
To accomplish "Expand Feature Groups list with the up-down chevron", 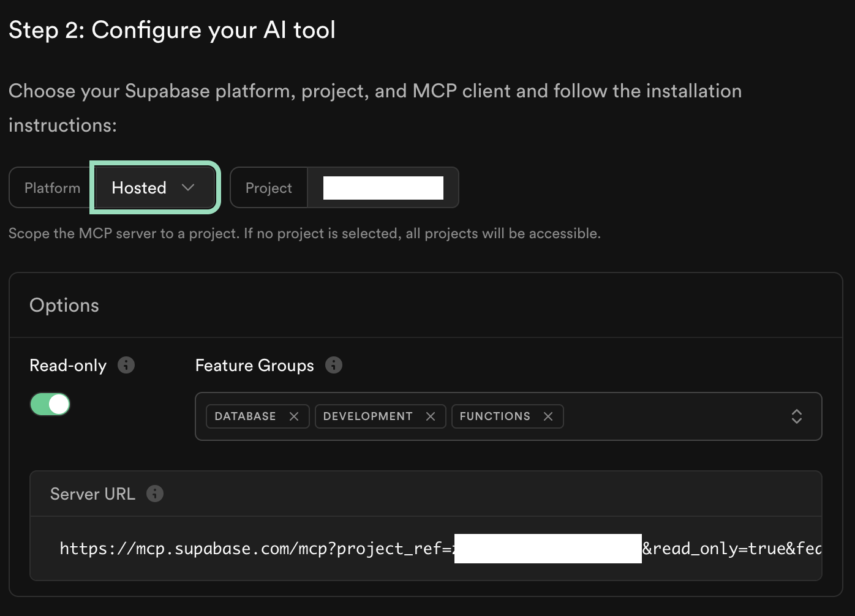I will click(796, 416).
